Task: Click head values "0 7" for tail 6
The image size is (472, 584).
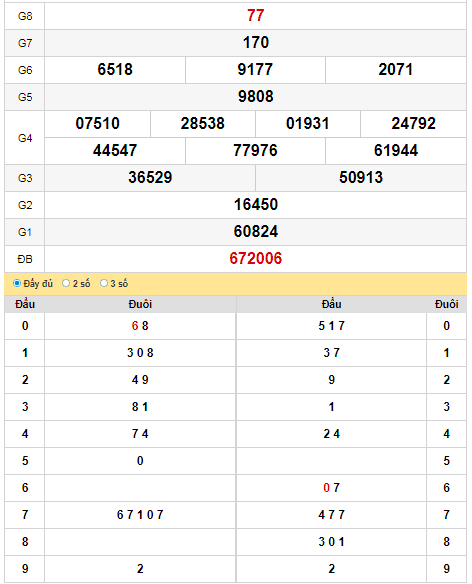Action: pyautogui.click(x=332, y=488)
